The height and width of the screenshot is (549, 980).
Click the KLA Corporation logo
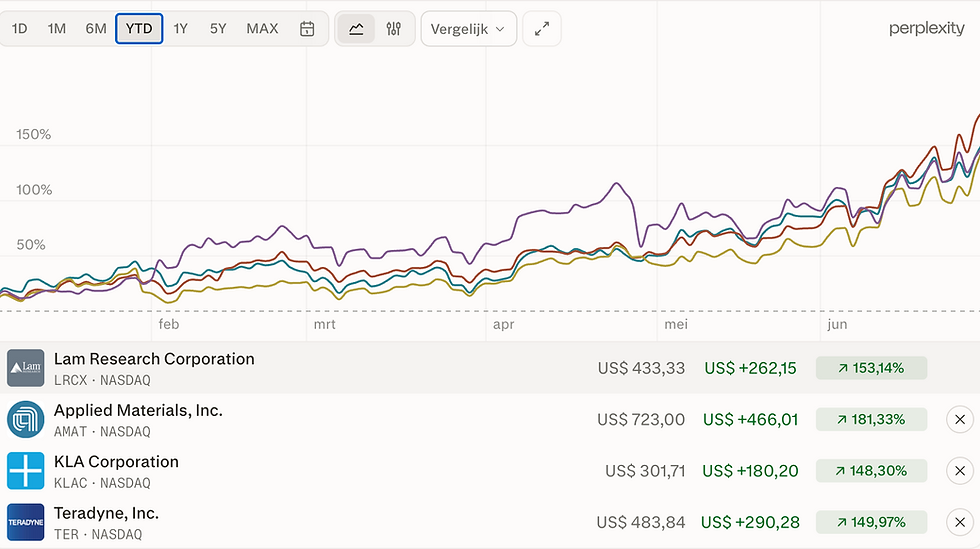pyautogui.click(x=26, y=471)
